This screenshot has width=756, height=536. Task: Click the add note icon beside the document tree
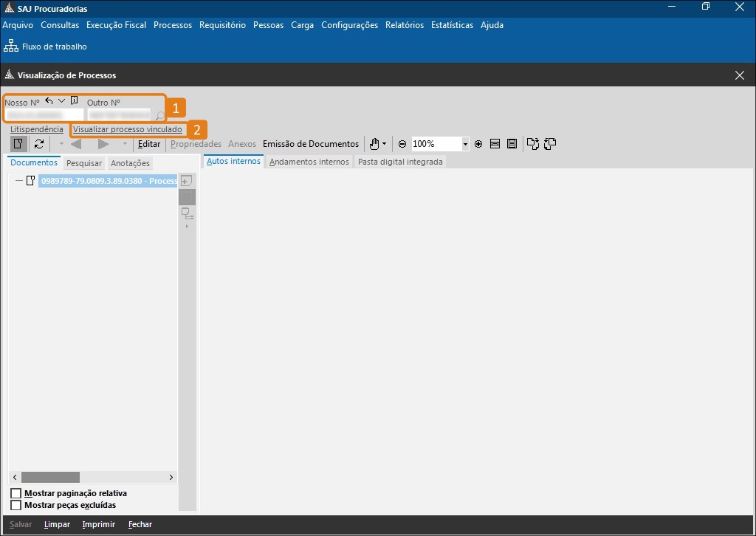(187, 181)
